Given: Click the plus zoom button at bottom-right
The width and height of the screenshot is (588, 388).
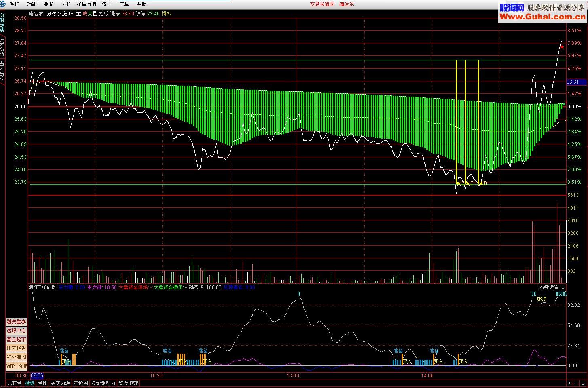Looking at the screenshot, I should [x=570, y=383].
